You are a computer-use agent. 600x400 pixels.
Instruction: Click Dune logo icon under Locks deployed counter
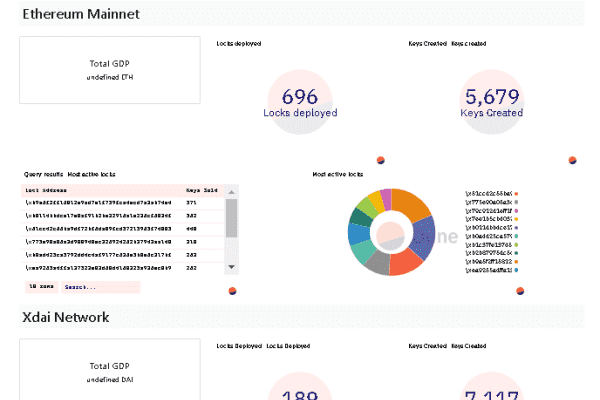tap(380, 160)
